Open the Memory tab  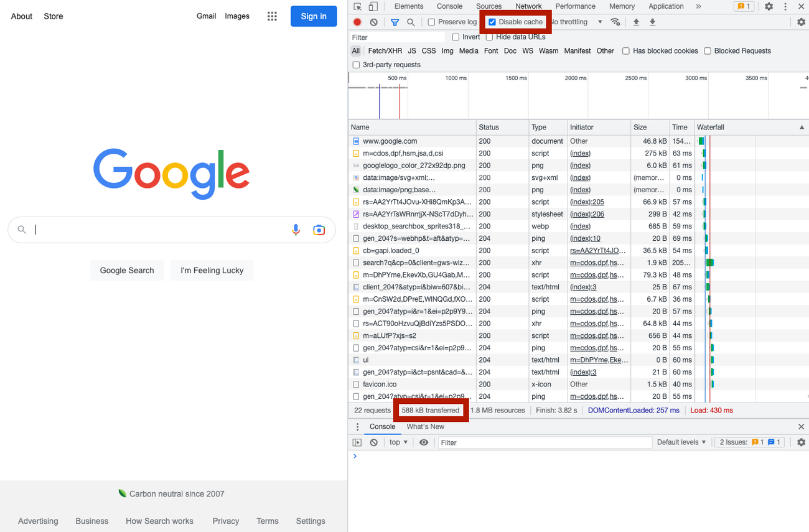tap(622, 6)
